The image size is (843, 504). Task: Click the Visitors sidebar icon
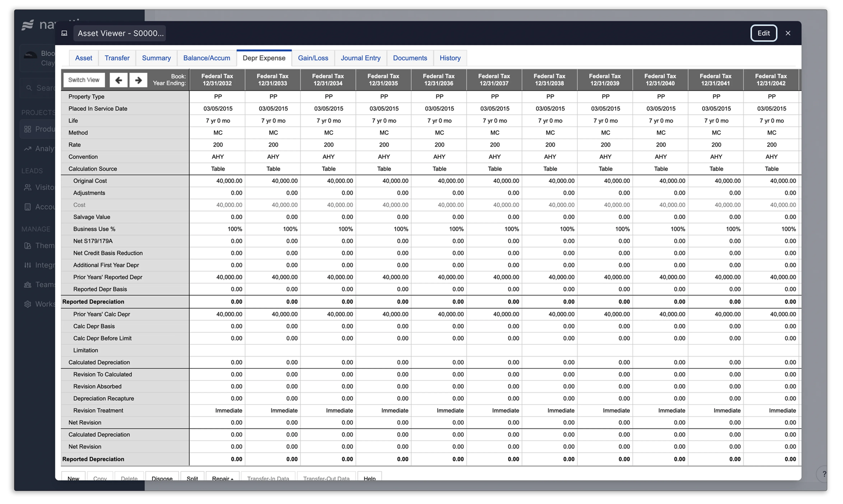pyautogui.click(x=28, y=187)
